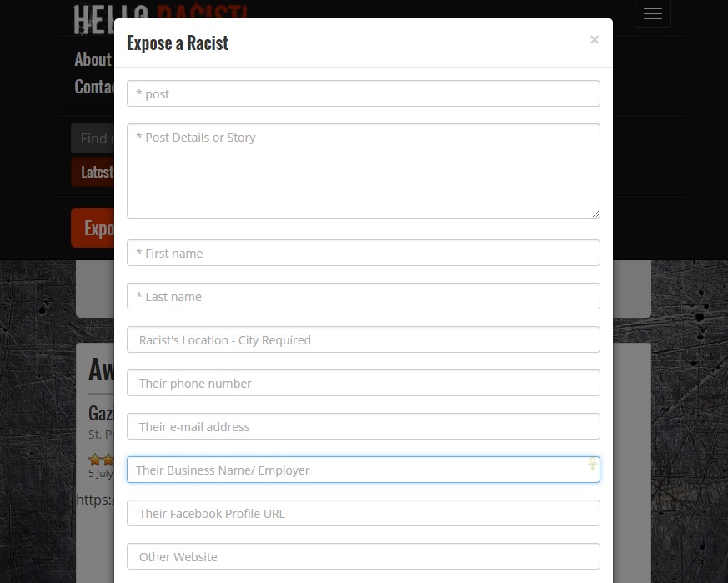Select the Last name input
The height and width of the screenshot is (583, 728).
(x=363, y=296)
